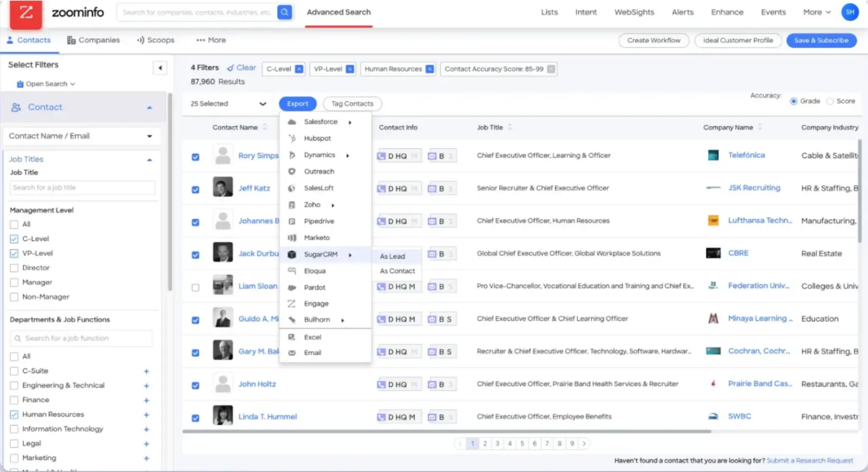Click email icon in Guido A. row
Screen dimensions: 868x472
(432, 319)
